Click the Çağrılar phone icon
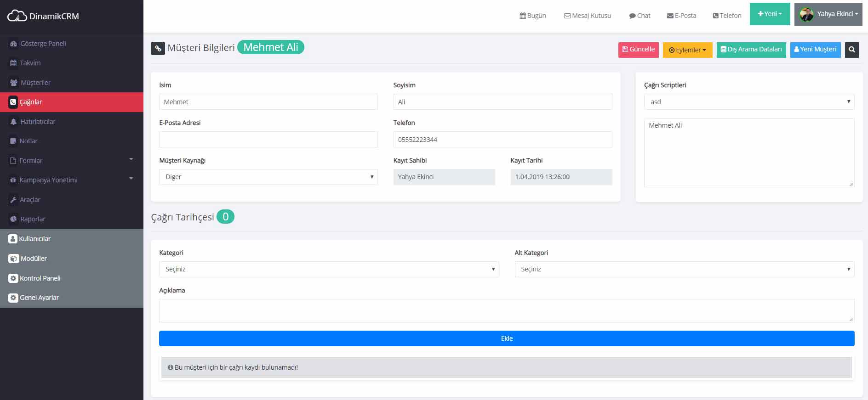868x400 pixels. 13,102
